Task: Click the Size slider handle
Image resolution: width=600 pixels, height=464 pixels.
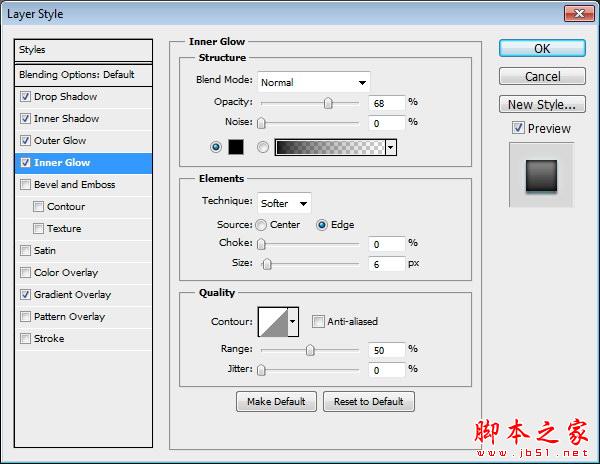Action: click(267, 264)
